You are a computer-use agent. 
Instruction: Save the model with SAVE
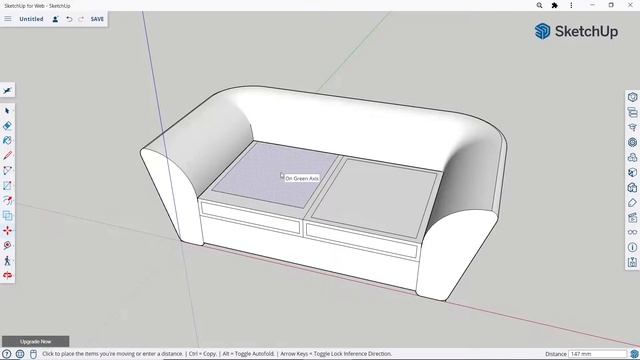coord(97,19)
